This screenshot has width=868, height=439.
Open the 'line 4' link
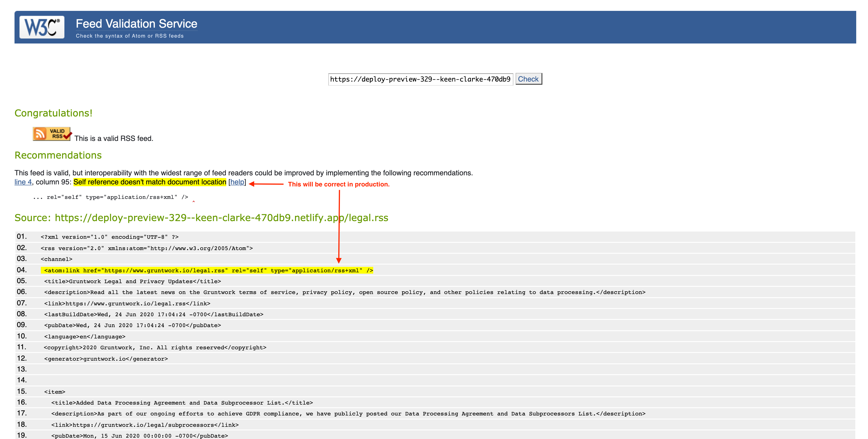[23, 182]
